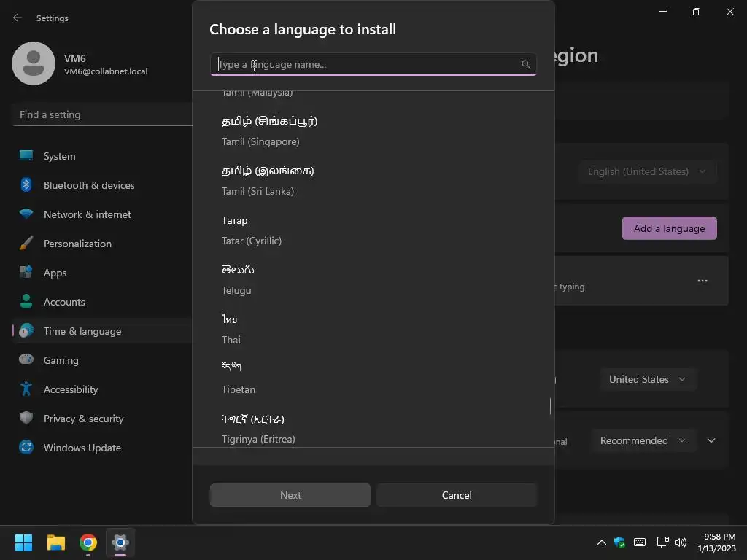
Task: Click the Settings gear in taskbar
Action: (120, 542)
